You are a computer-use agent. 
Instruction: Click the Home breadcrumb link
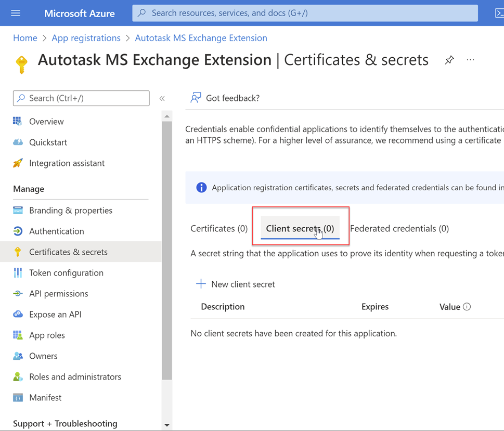pos(25,38)
